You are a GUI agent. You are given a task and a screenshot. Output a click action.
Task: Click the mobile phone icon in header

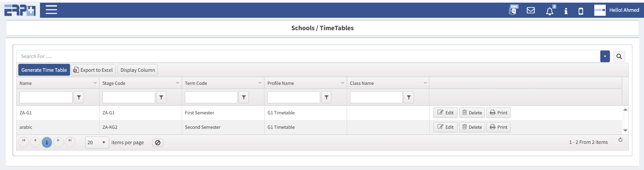[x=581, y=11]
